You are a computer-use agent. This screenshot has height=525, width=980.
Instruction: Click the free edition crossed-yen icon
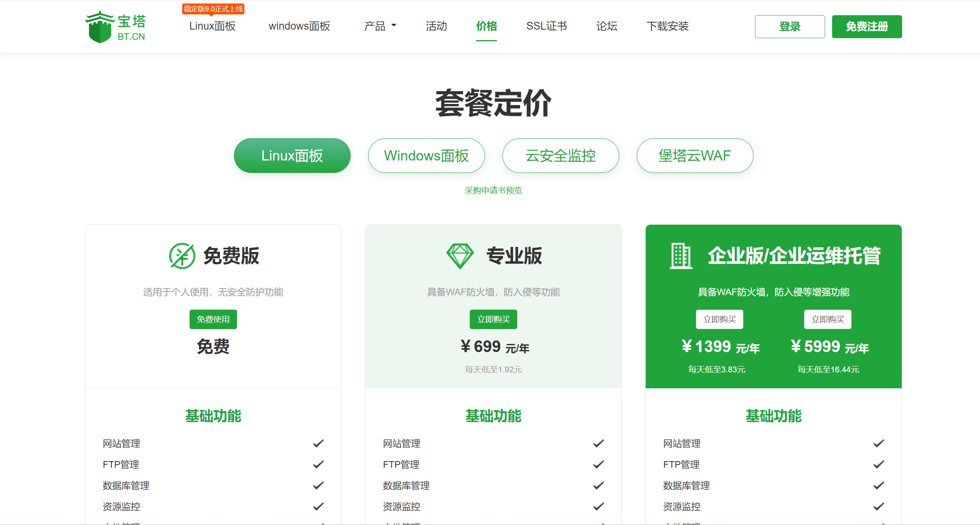[182, 256]
